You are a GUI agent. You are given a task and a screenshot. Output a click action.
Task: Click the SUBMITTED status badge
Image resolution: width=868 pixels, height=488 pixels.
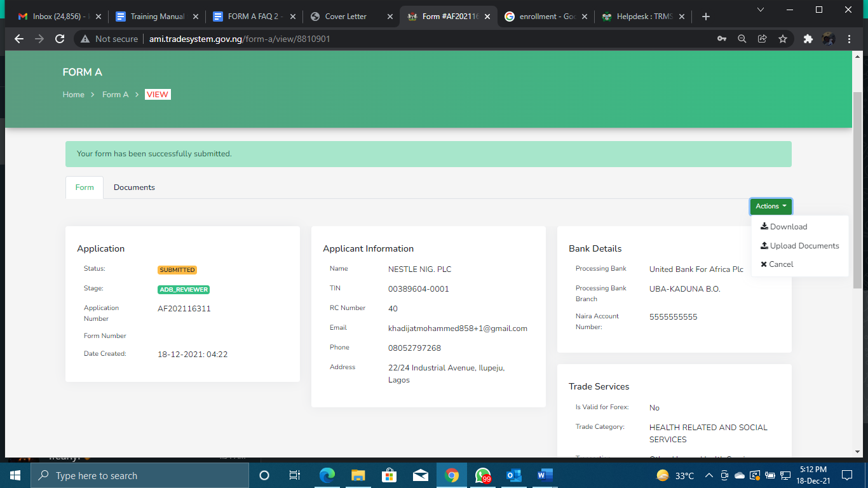coord(177,270)
